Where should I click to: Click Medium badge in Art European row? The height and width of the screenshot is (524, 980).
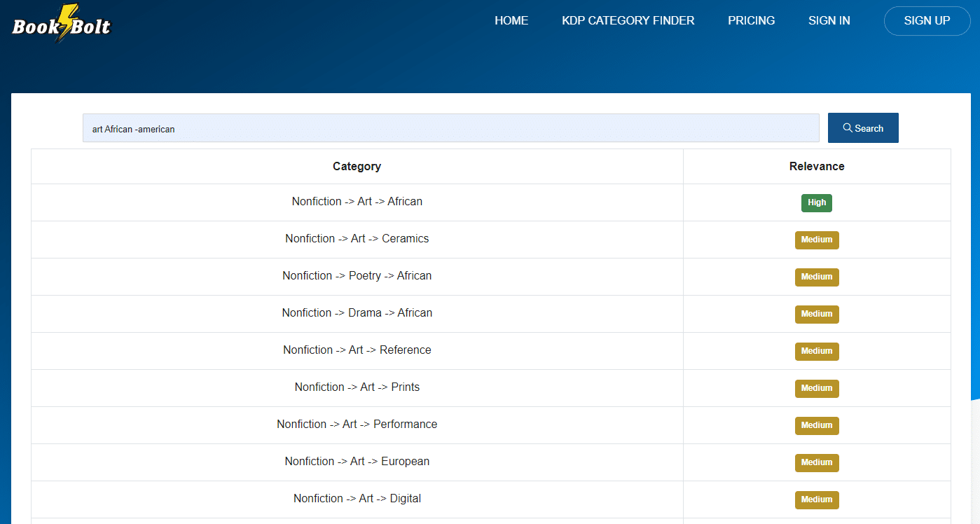(x=817, y=462)
